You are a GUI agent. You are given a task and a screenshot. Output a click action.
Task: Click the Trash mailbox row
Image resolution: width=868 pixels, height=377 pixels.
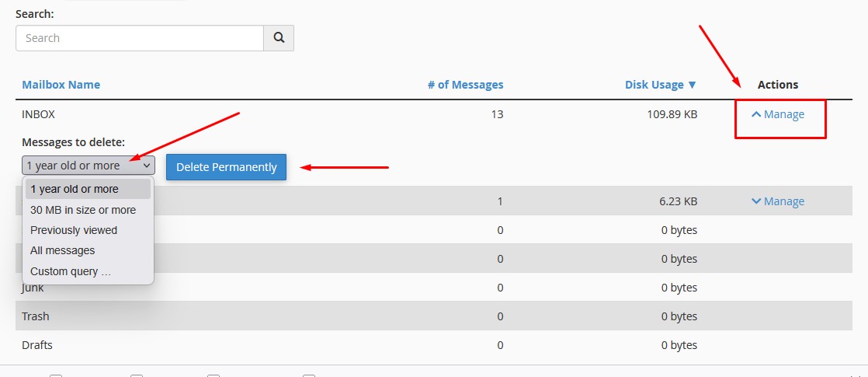pyautogui.click(x=36, y=316)
